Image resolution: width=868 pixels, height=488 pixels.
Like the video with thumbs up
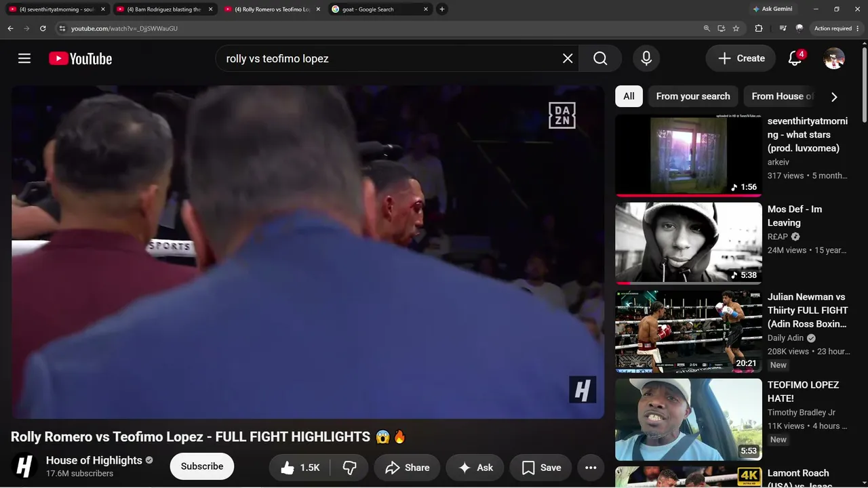coord(299,468)
